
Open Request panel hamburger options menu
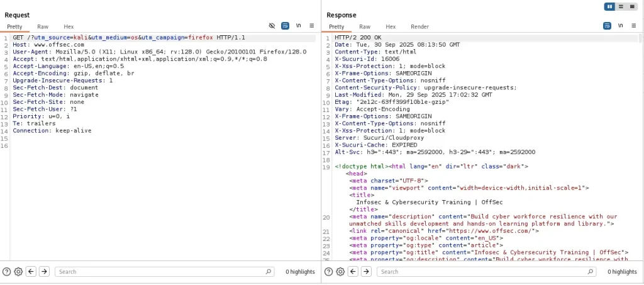click(x=311, y=26)
